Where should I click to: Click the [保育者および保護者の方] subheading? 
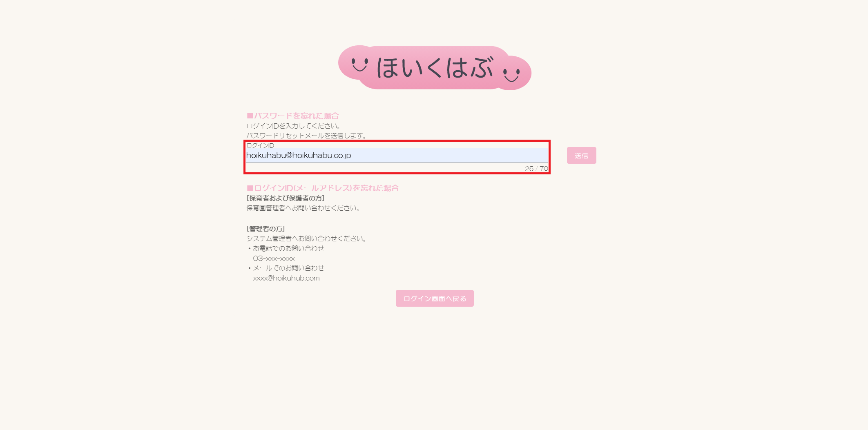click(286, 198)
